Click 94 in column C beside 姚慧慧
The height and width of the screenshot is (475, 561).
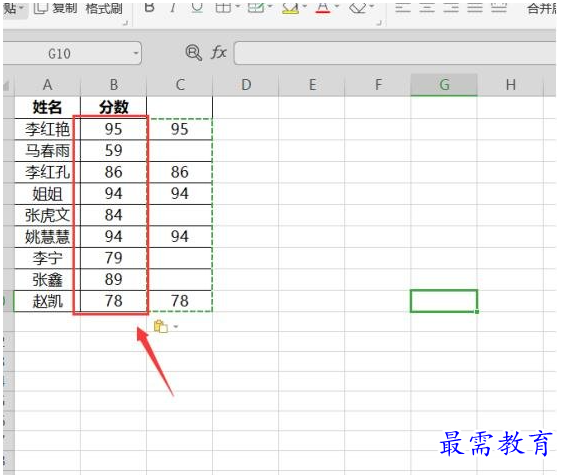(x=180, y=236)
